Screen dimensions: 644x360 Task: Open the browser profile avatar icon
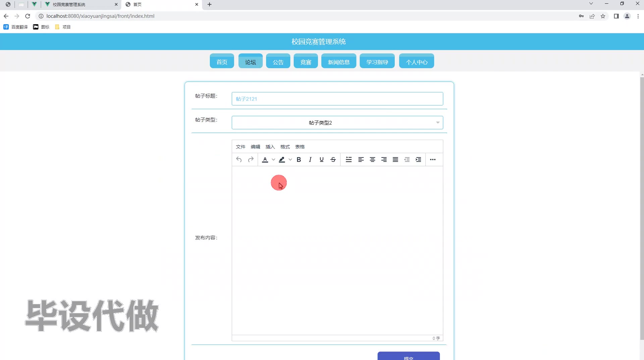[627, 16]
